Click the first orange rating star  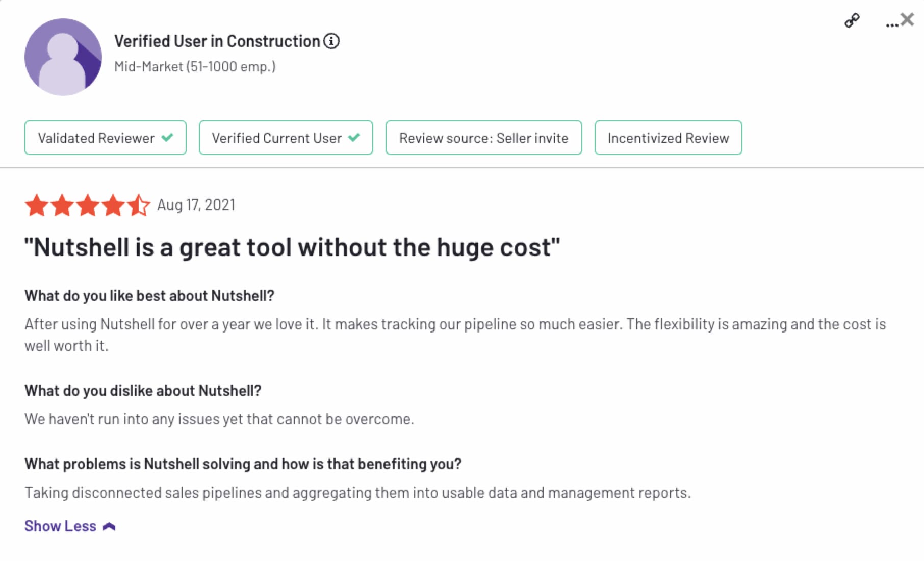(37, 206)
